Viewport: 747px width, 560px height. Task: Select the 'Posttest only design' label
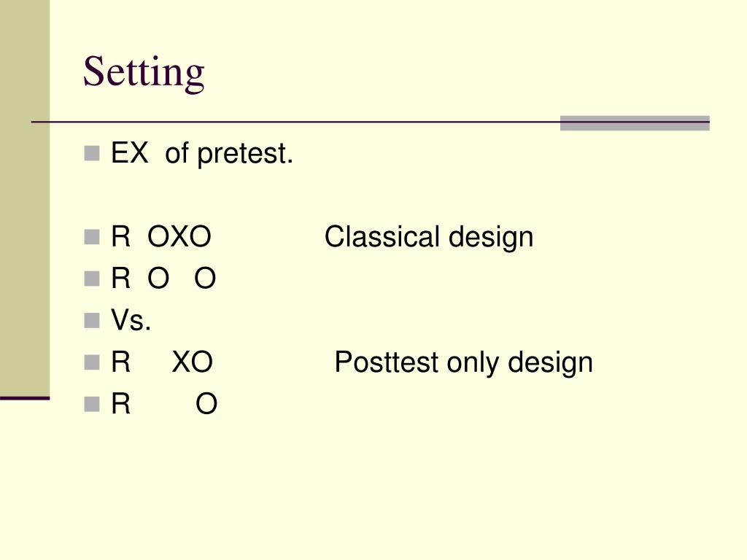point(463,362)
